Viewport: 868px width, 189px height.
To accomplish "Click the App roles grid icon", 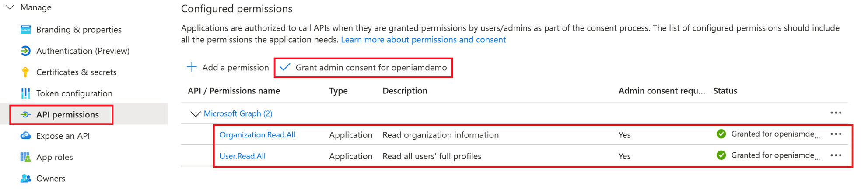I will [25, 157].
